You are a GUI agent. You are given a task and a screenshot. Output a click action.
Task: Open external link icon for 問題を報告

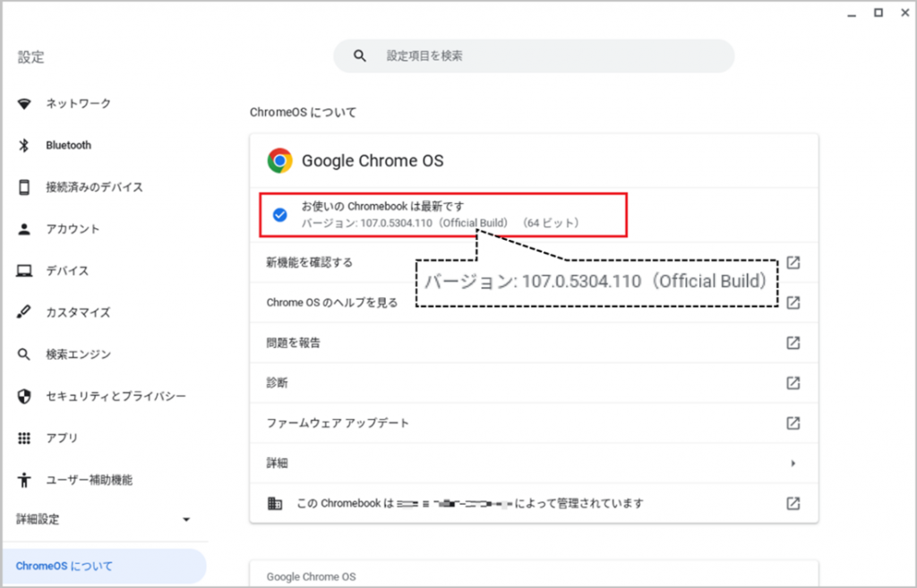(793, 343)
